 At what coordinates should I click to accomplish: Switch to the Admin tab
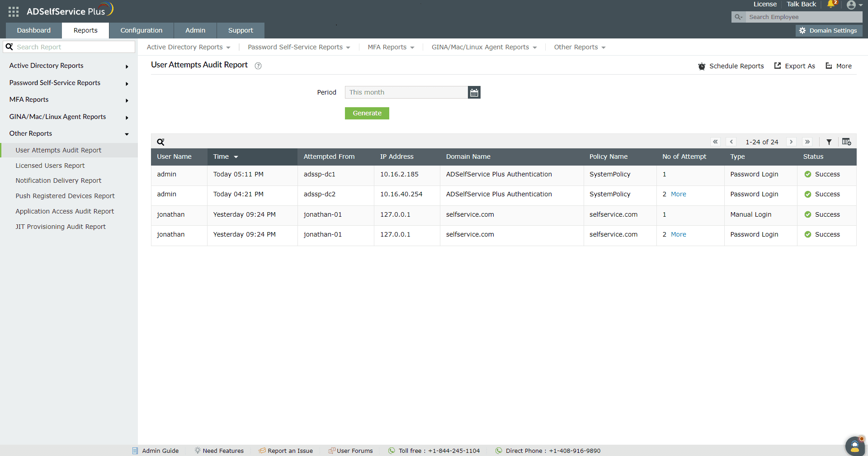point(195,30)
